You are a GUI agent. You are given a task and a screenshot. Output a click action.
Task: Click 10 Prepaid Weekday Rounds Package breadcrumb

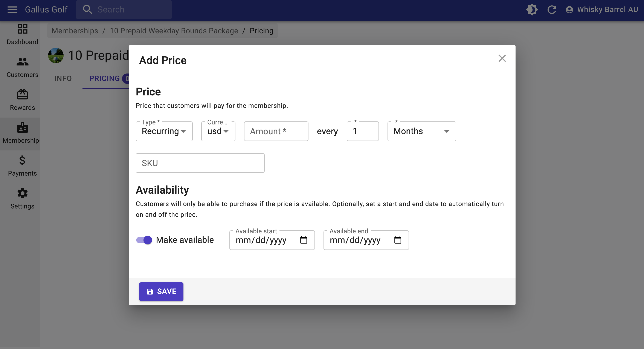[x=174, y=31]
